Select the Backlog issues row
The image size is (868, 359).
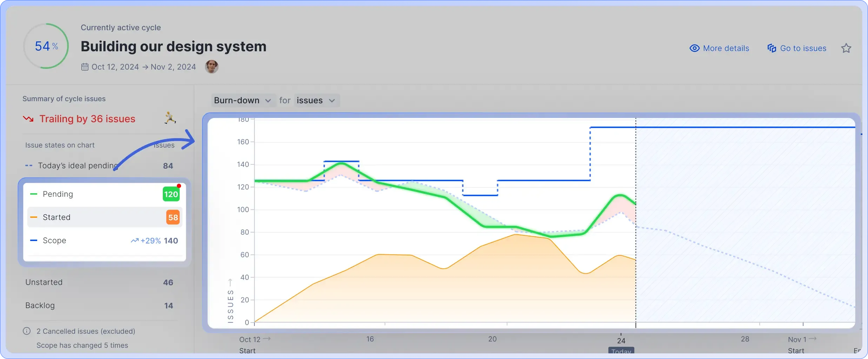(x=99, y=306)
